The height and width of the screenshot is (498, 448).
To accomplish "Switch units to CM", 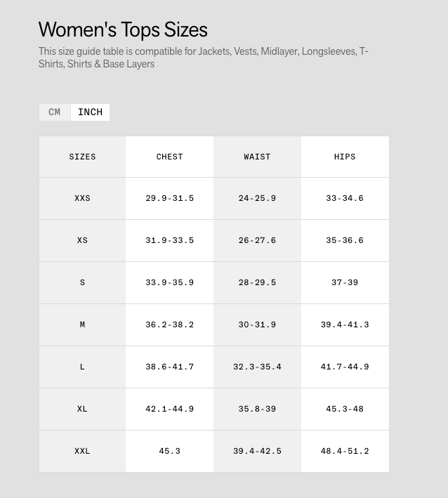I will 55,112.
